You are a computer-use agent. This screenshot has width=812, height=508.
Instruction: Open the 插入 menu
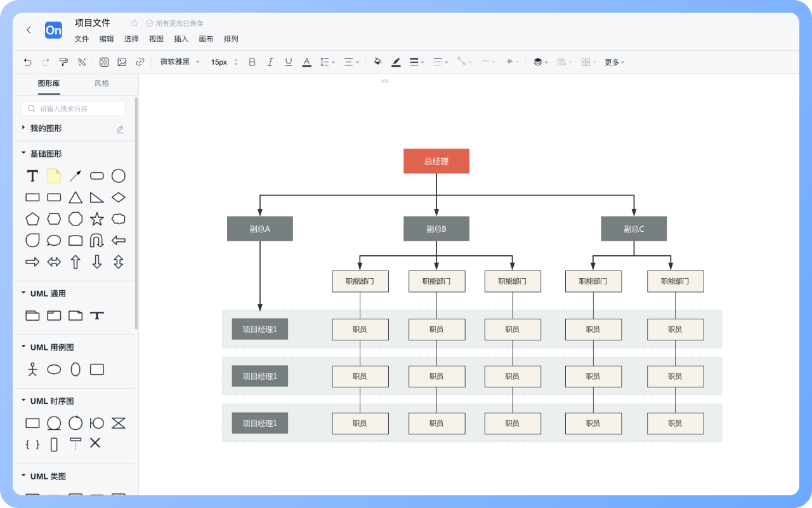tap(181, 39)
